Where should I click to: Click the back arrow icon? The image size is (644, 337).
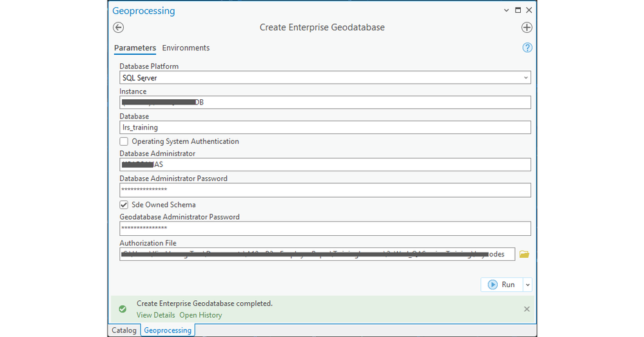point(118,28)
